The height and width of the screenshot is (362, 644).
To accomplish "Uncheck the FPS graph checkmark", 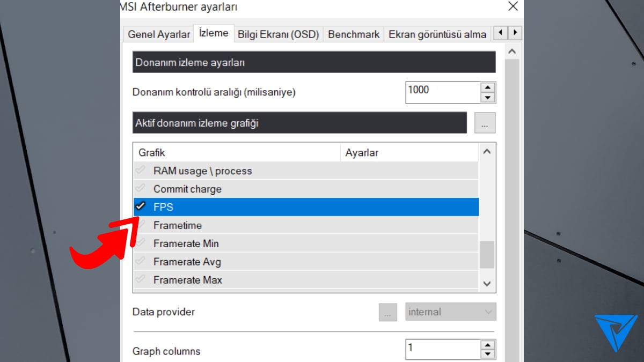I will coord(141,206).
